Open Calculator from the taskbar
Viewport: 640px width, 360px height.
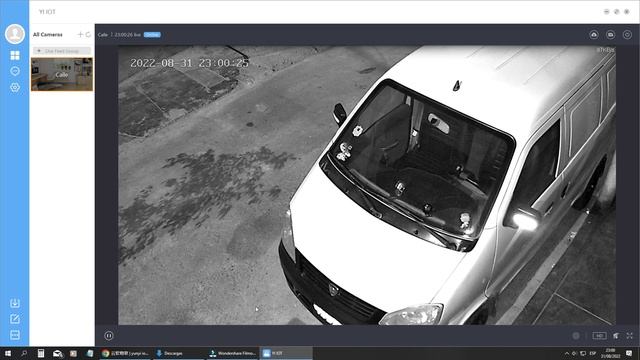(41, 353)
